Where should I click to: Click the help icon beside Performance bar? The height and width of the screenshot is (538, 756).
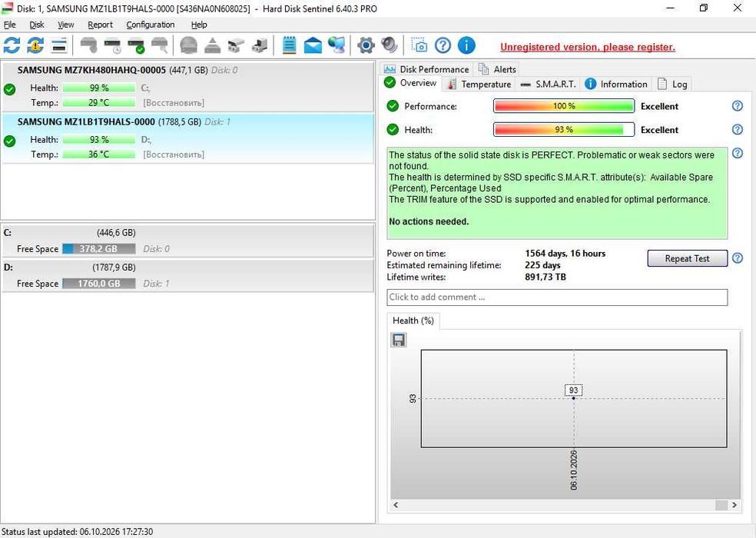click(738, 105)
